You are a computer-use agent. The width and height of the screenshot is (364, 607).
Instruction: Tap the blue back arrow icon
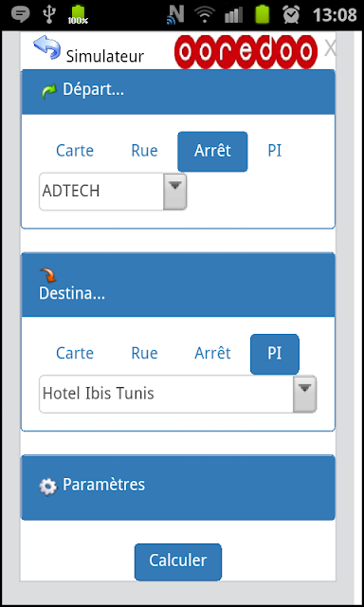(46, 47)
